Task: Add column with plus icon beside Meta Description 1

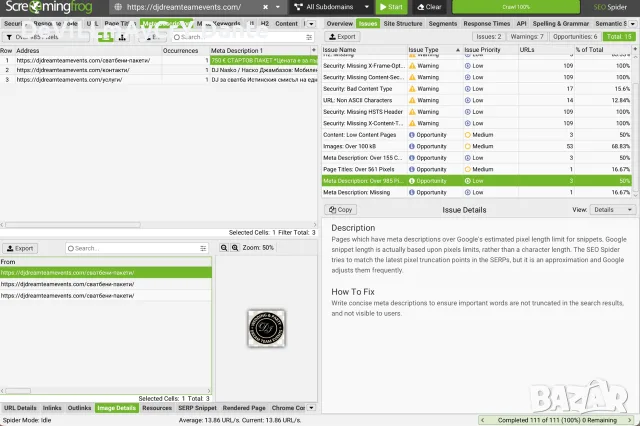Action: [313, 50]
